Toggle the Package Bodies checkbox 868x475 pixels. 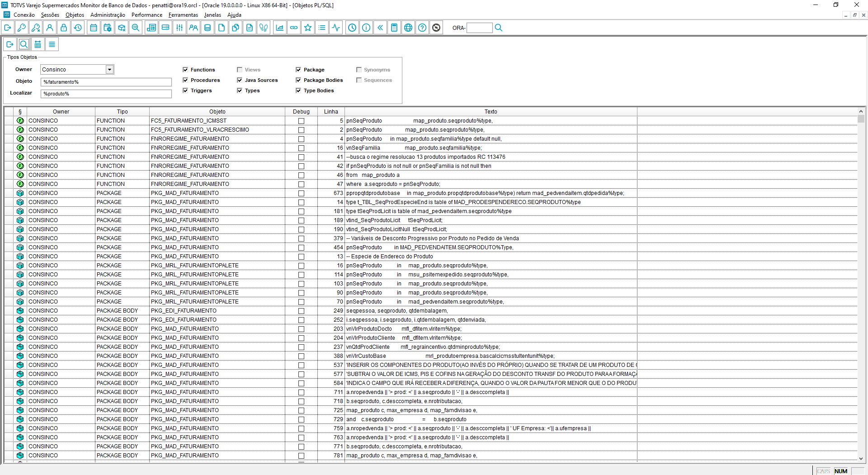[x=298, y=80]
